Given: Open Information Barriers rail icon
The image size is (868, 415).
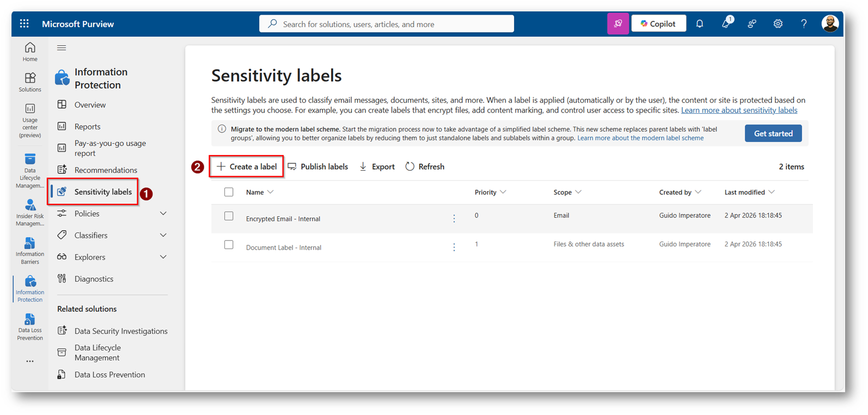Looking at the screenshot, I should 30,250.
